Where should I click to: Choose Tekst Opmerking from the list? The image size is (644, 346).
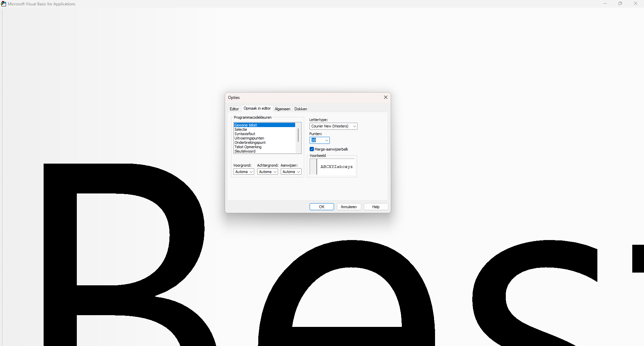(x=248, y=147)
